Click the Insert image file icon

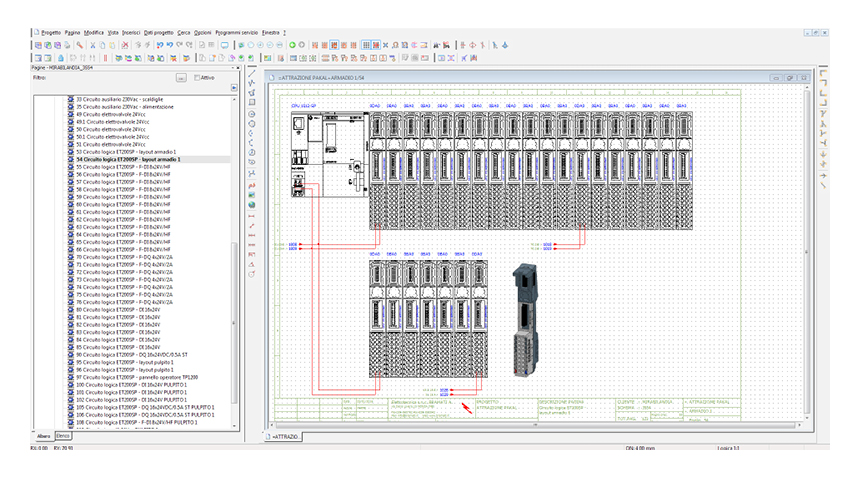click(x=252, y=195)
